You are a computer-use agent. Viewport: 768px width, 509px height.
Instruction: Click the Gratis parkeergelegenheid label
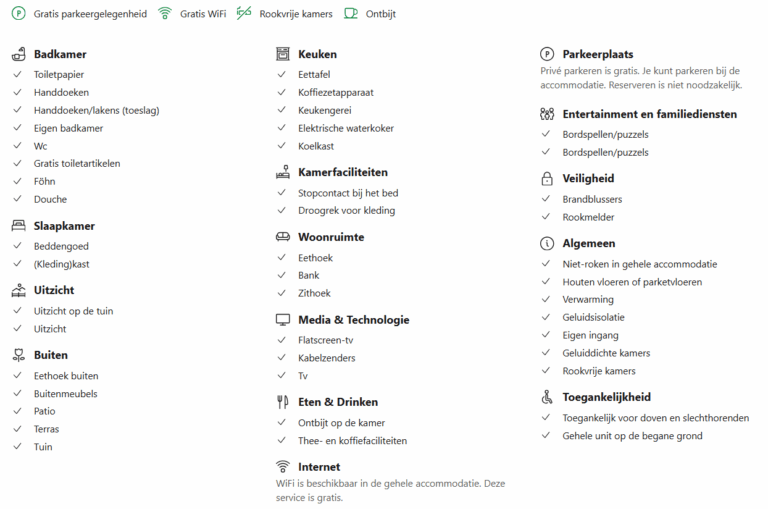point(90,14)
